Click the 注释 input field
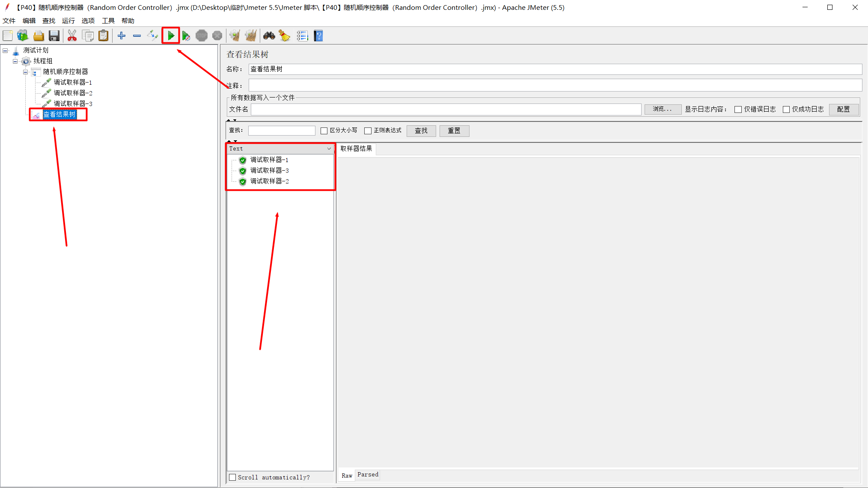 555,85
